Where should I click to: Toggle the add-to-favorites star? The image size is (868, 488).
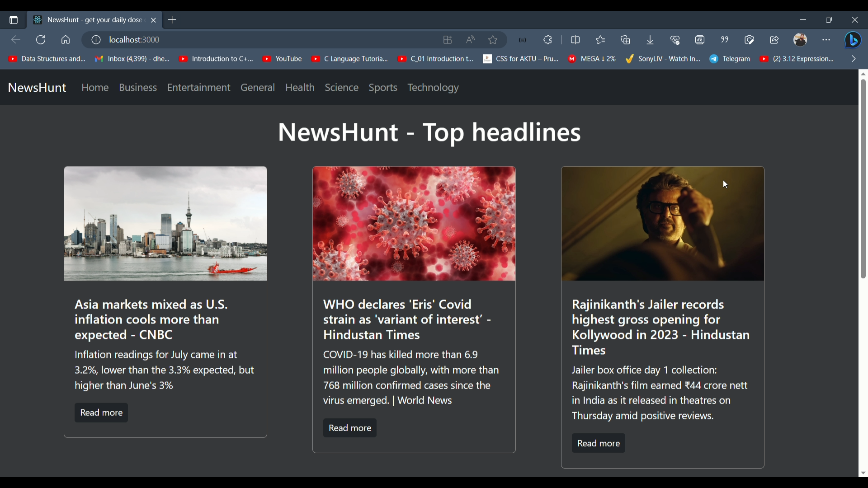[493, 40]
